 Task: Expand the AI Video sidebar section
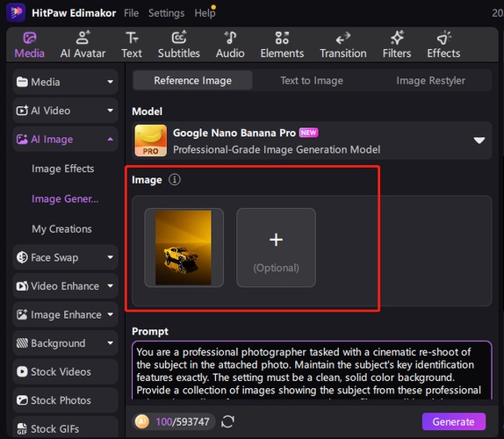pyautogui.click(x=65, y=111)
